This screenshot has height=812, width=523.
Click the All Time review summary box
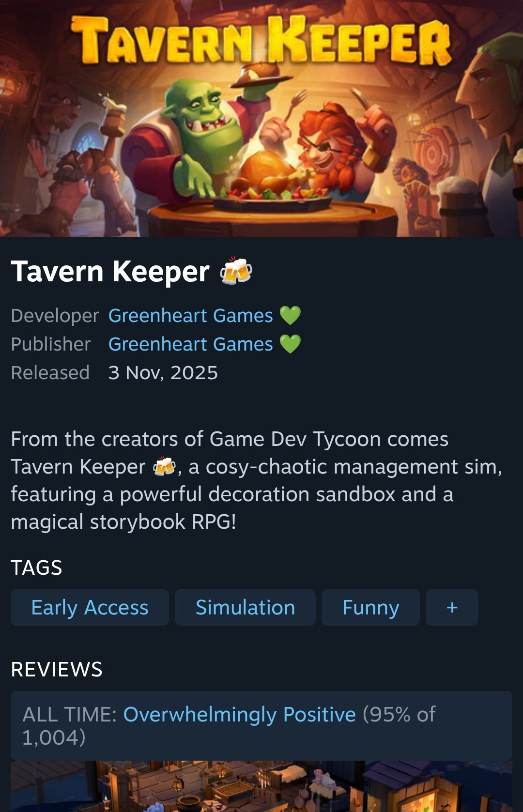click(x=261, y=725)
